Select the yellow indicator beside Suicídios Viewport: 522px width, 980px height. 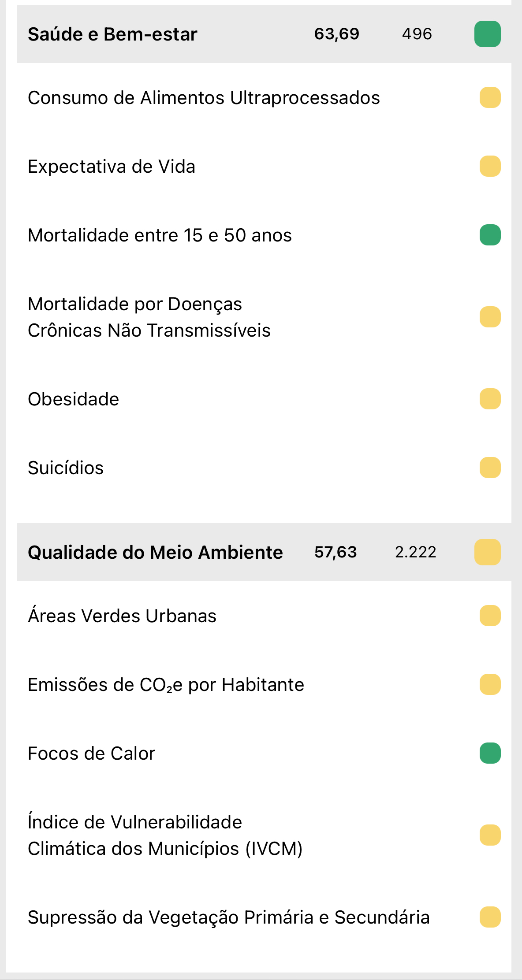pos(490,468)
